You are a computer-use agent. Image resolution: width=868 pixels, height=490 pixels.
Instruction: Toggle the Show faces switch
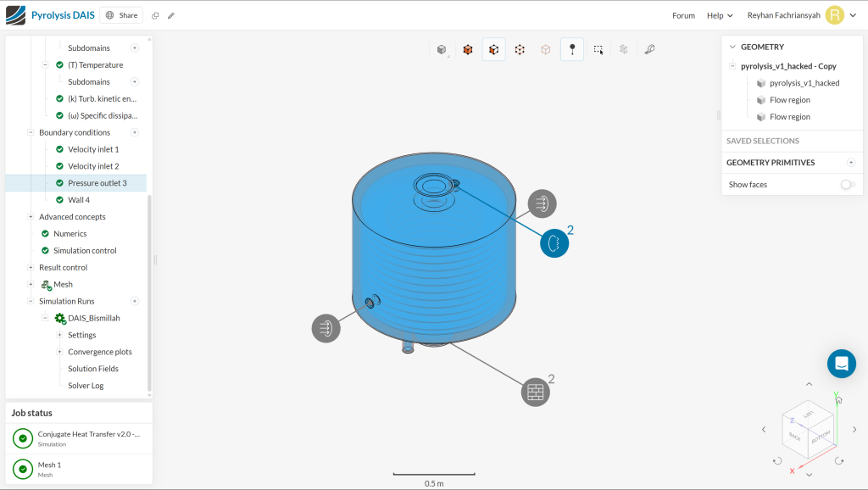[848, 185]
